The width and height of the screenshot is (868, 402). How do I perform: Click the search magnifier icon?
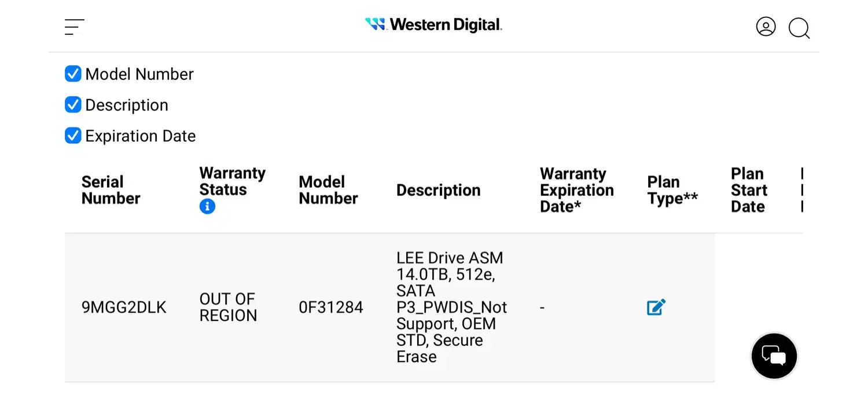point(799,28)
